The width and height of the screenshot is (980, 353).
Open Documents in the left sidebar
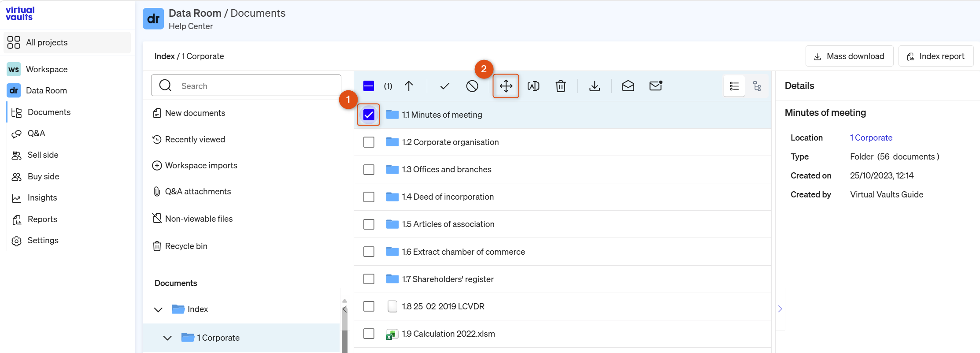49,112
